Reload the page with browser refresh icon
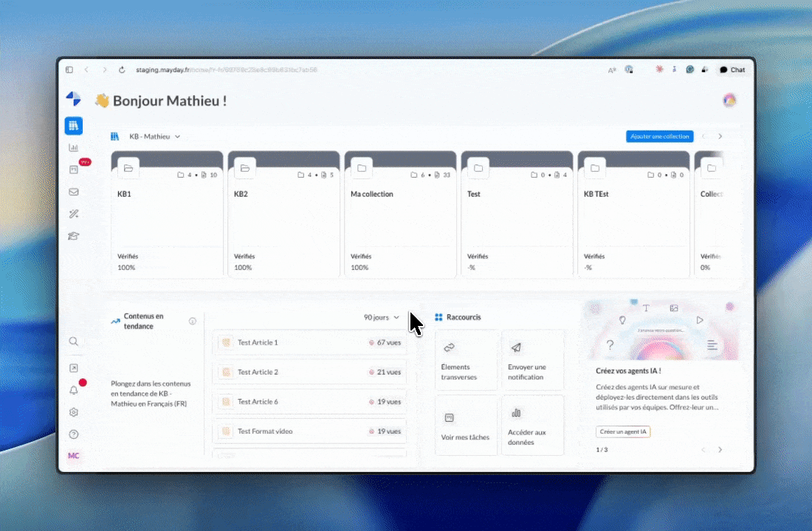This screenshot has width=812, height=531. click(x=122, y=70)
